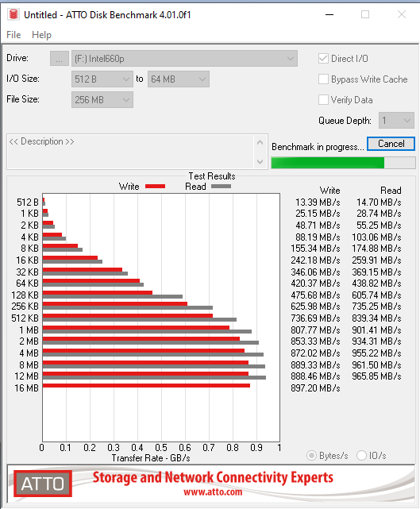Viewport: 420px width, 509px height.
Task: Click the description scroll up arrow
Action: tap(260, 142)
